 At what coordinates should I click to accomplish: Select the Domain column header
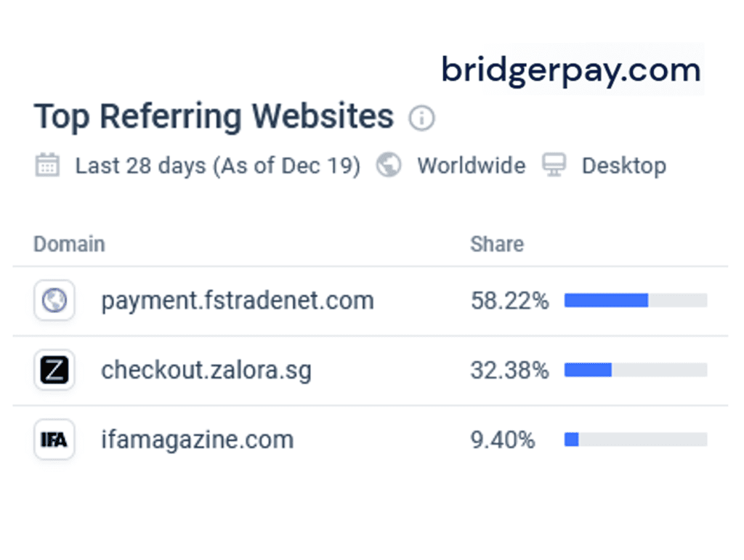pos(69,244)
